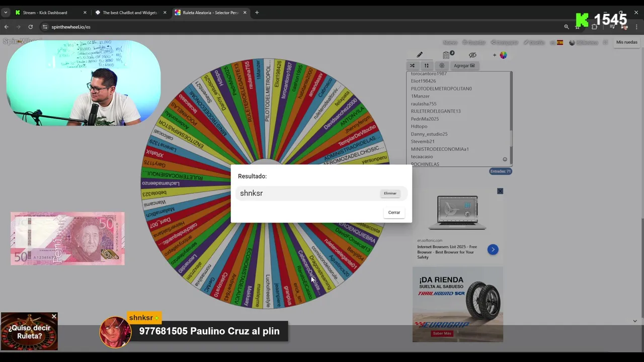Screen dimensions: 644x362
Task: Select the pencil edit entries tab
Action: pos(420,55)
